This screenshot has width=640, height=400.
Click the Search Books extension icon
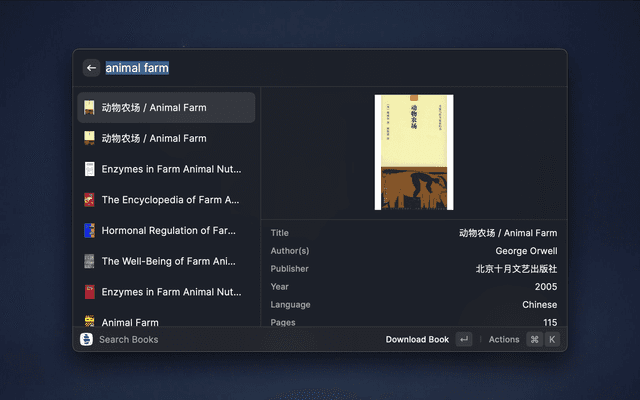(87, 339)
